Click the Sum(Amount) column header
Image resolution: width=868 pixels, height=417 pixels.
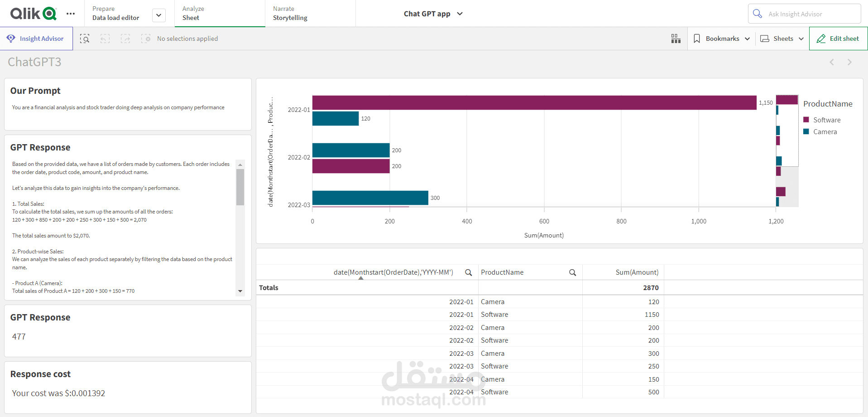point(637,272)
